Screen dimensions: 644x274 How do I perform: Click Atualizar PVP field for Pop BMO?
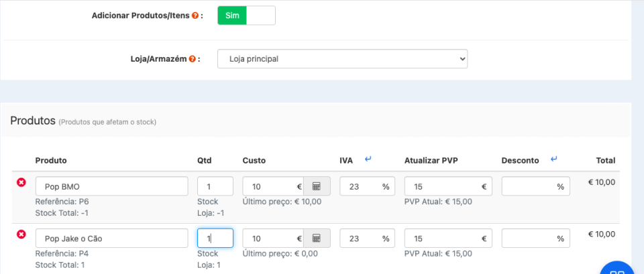click(x=443, y=186)
